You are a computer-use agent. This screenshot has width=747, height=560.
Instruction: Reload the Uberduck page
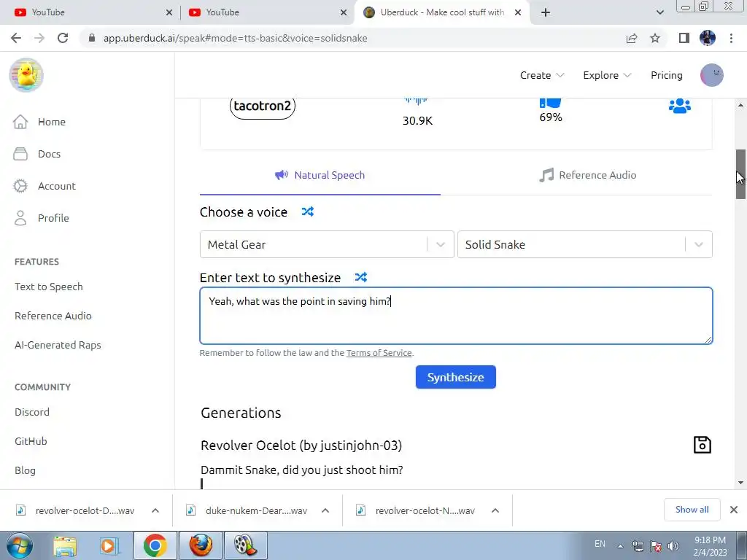(63, 38)
